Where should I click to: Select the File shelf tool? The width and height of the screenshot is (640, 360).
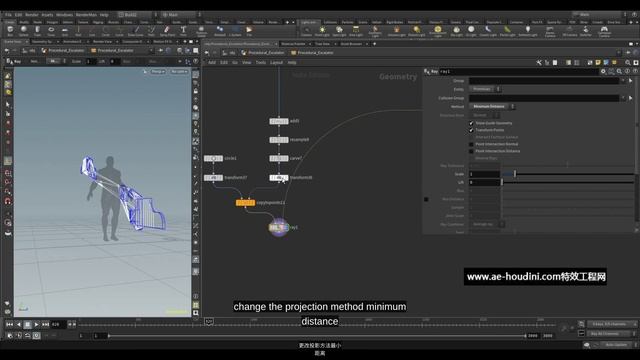249,31
